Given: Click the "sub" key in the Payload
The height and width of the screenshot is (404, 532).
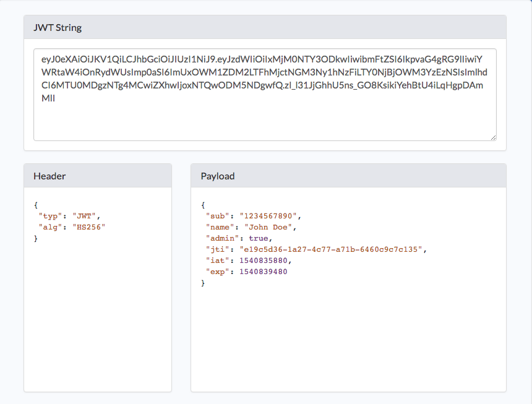Looking at the screenshot, I should pyautogui.click(x=216, y=216).
